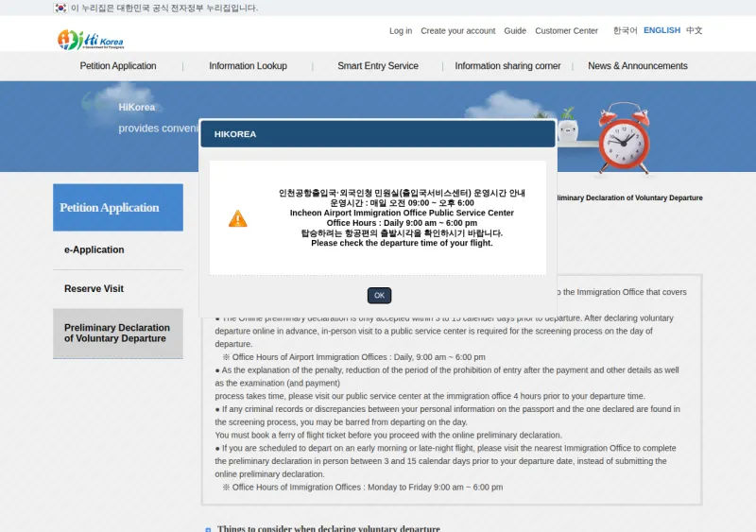Open Petition Application menu in top nav
Screen dimensions: 756x532
click(118, 66)
